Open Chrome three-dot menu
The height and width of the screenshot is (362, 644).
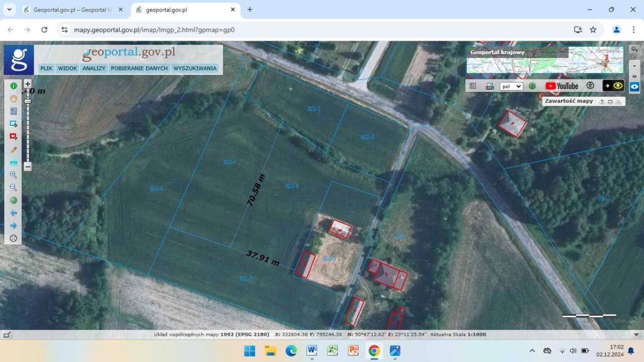coord(632,30)
